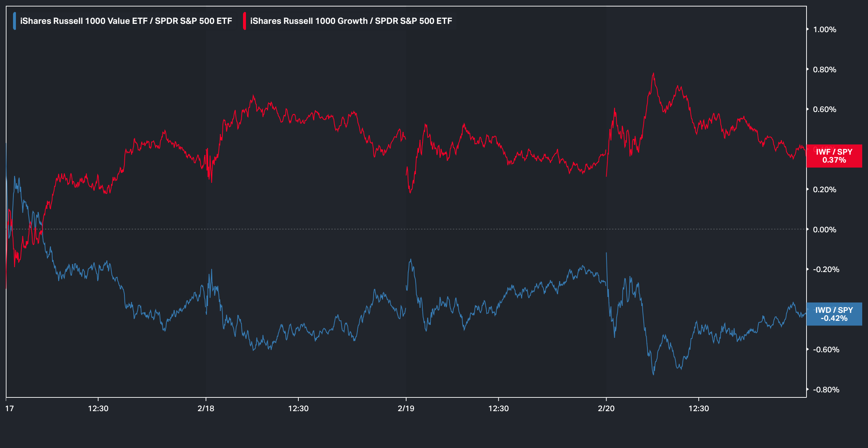Click the blue IWD / SPY -0.42% price tag

[x=834, y=314]
